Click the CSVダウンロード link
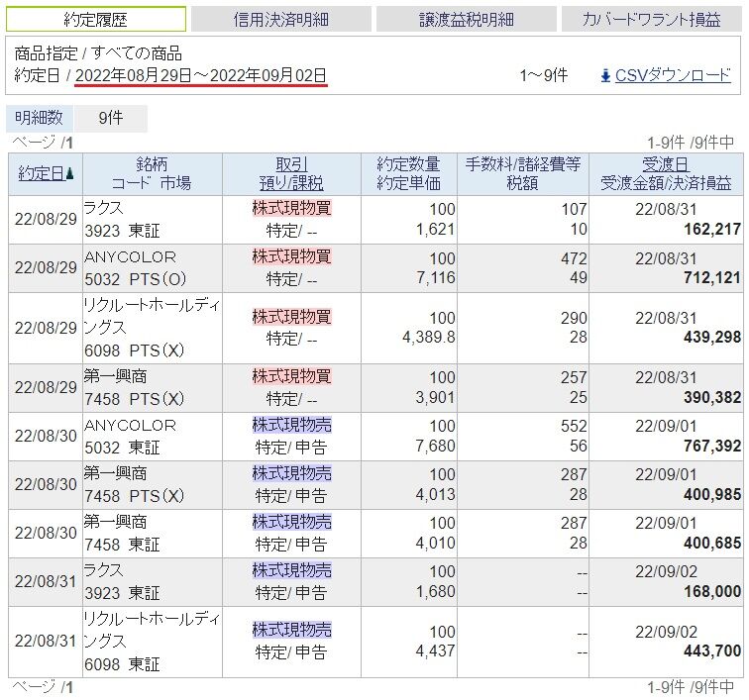This screenshot has height=700, width=749. pyautogui.click(x=673, y=75)
